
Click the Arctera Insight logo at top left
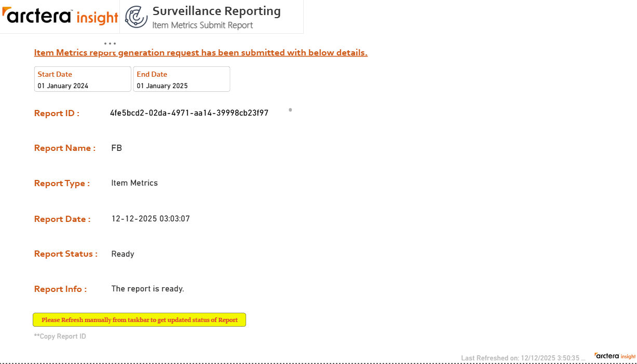60,16
